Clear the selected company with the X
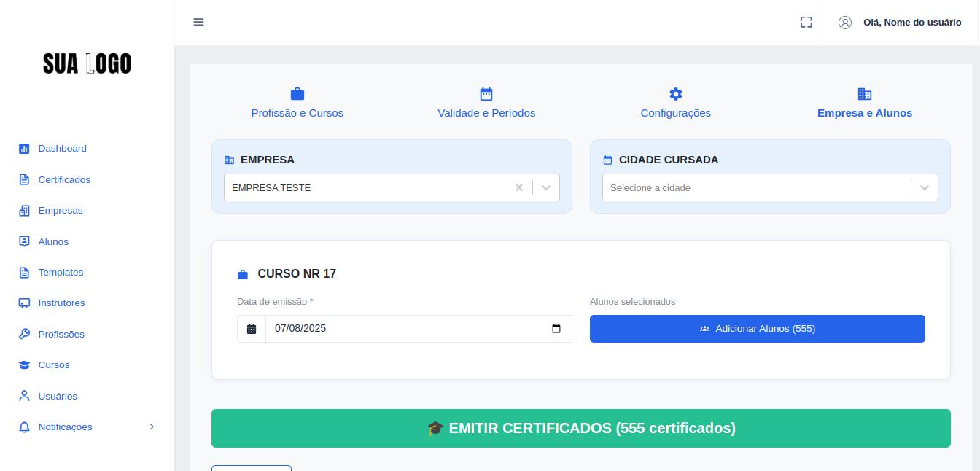980x471 pixels. pyautogui.click(x=519, y=187)
